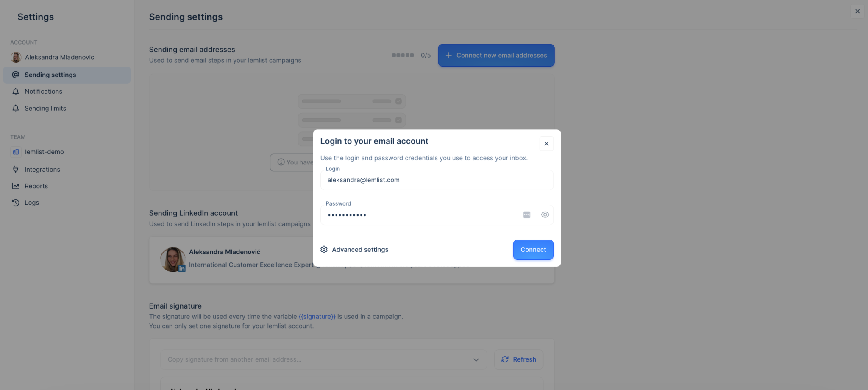
Task: Open the signature source chevron
Action: [476, 359]
